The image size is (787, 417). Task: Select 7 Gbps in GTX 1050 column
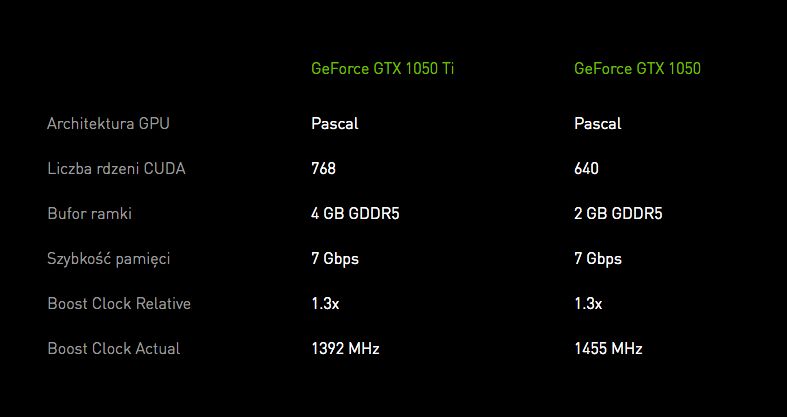pyautogui.click(x=597, y=259)
